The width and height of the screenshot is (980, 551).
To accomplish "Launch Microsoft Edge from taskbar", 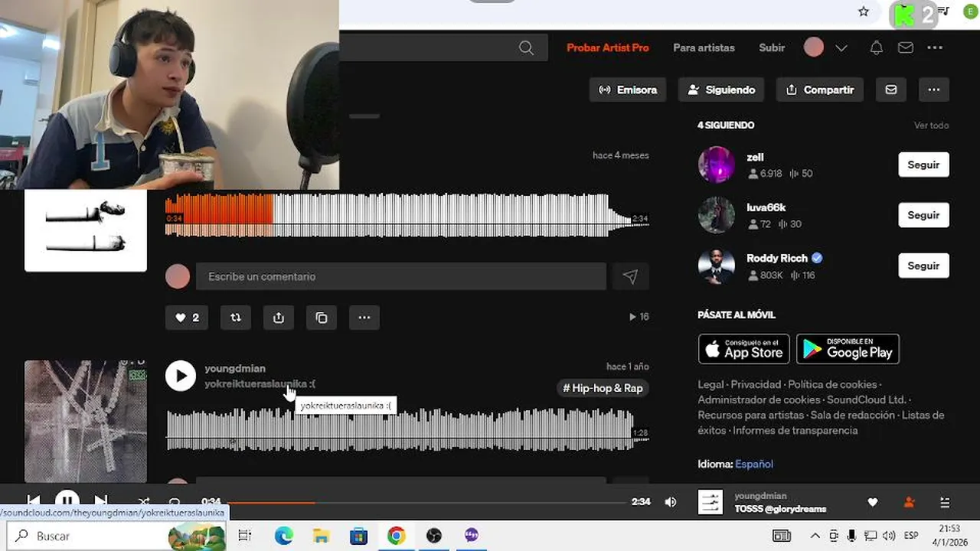I will [284, 536].
